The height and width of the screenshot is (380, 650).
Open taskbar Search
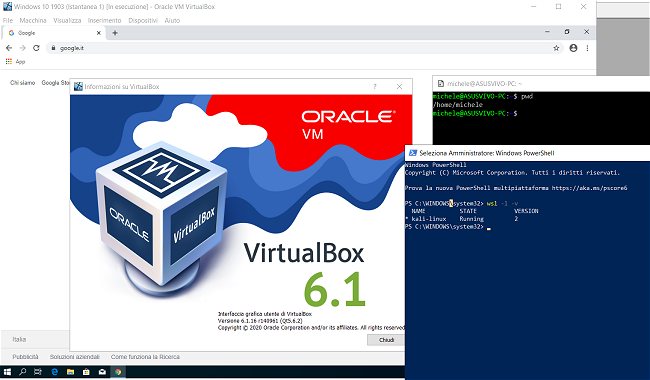click(x=22, y=372)
